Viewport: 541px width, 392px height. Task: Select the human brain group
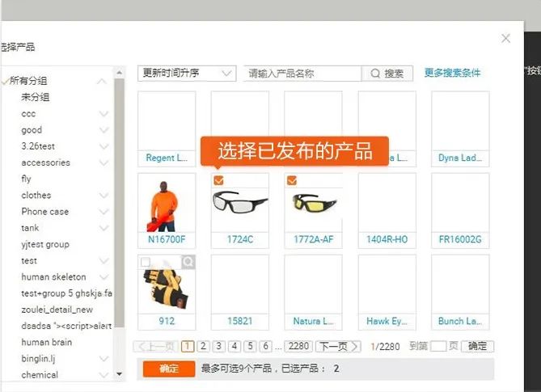point(47,343)
